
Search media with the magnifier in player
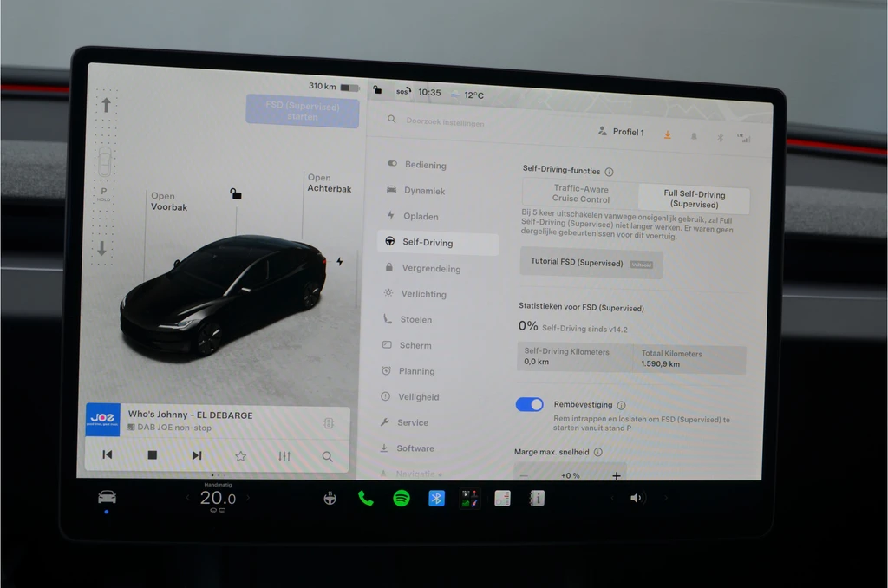tap(327, 456)
